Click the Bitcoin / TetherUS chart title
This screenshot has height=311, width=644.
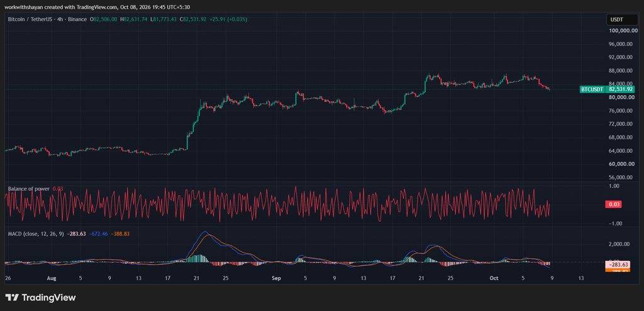pos(47,19)
